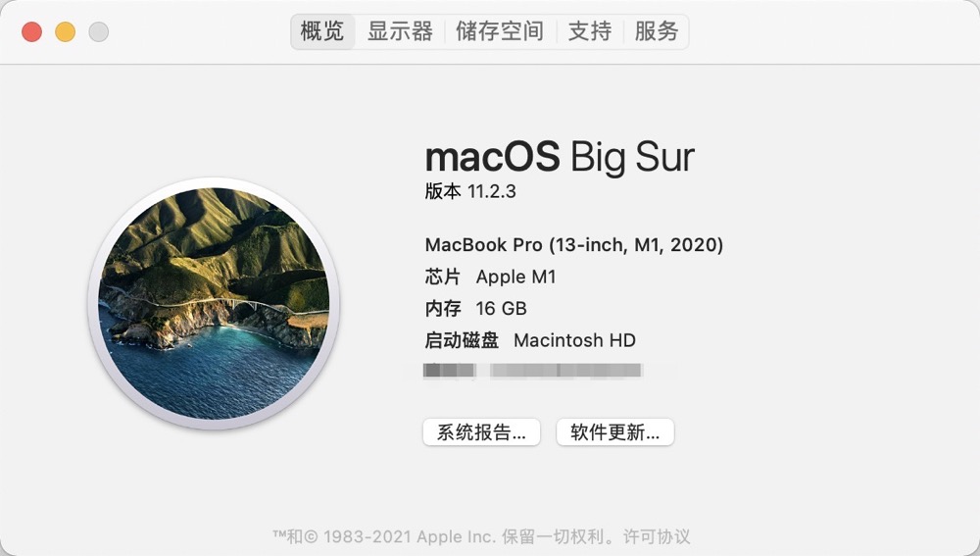Click the greyed-out zoom window button
This screenshot has width=980, height=556.
[98, 32]
